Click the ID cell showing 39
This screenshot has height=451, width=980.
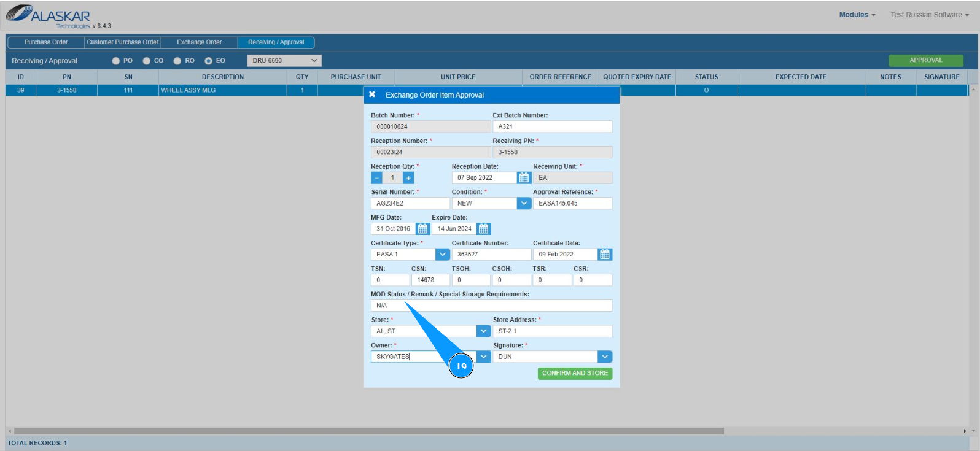coord(21,90)
